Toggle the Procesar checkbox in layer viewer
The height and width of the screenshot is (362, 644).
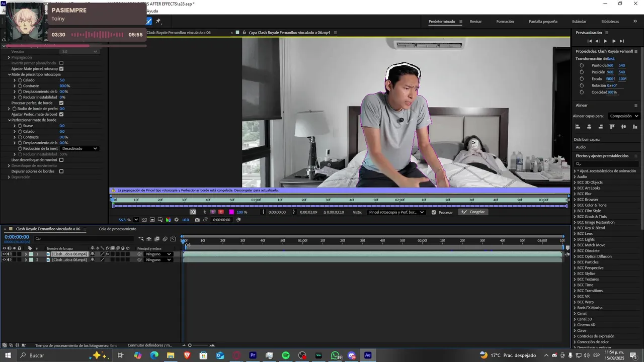(434, 212)
